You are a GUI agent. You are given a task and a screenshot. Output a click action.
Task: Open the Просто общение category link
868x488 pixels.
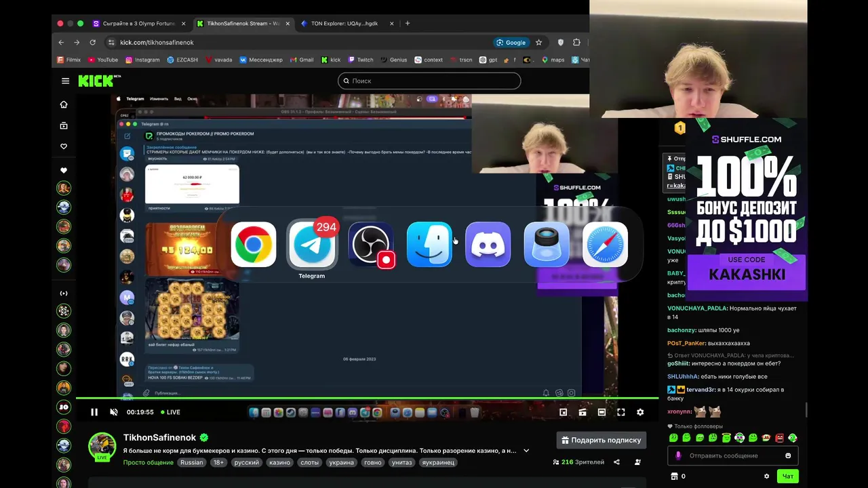click(148, 462)
